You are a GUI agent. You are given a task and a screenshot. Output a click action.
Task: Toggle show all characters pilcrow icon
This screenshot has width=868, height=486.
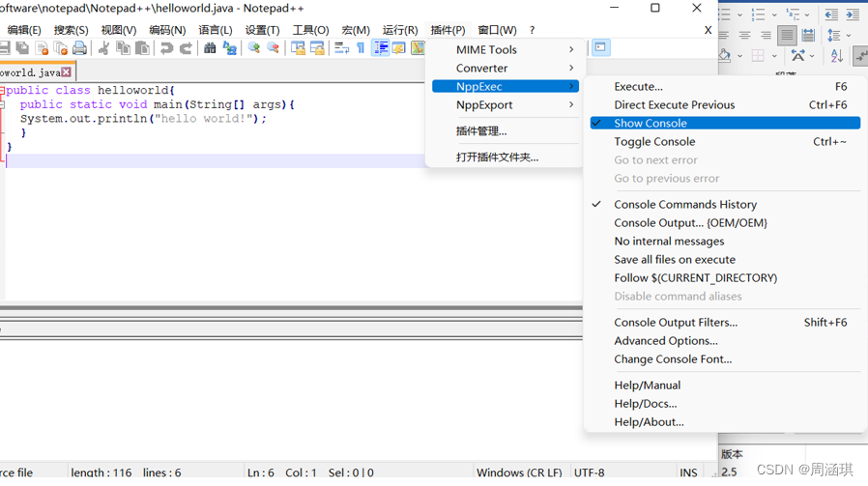tap(361, 48)
